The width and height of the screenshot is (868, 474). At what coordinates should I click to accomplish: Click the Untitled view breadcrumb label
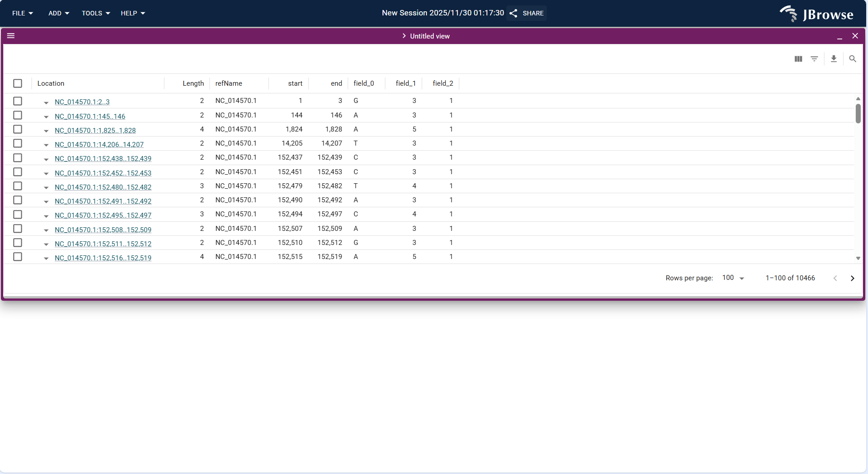point(429,36)
